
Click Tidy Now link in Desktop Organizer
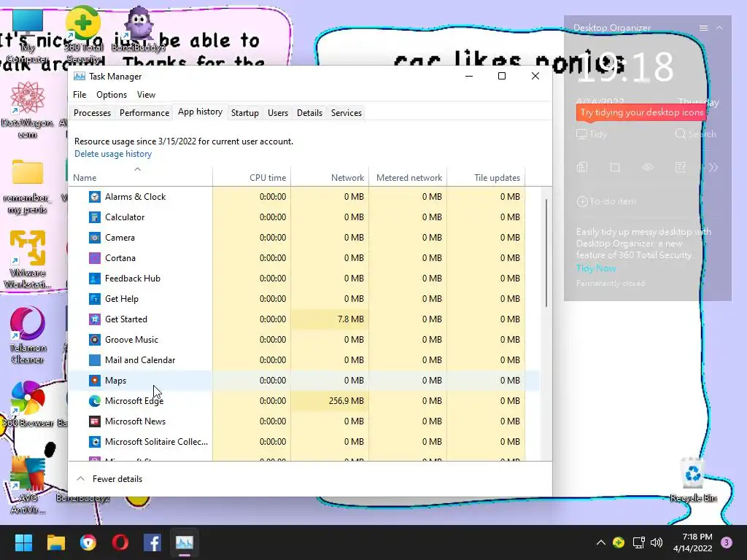pyautogui.click(x=596, y=268)
